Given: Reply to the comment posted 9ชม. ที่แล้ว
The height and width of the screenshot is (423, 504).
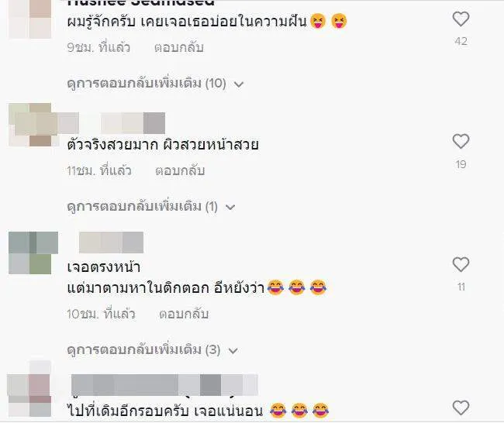Looking at the screenshot, I should click(x=178, y=47).
